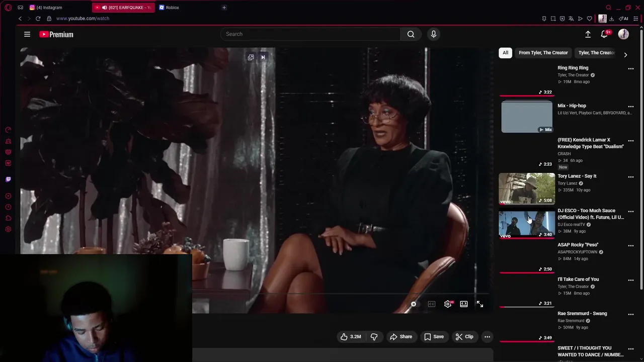Open Rae Sremmurd - Swang title

tap(582, 314)
